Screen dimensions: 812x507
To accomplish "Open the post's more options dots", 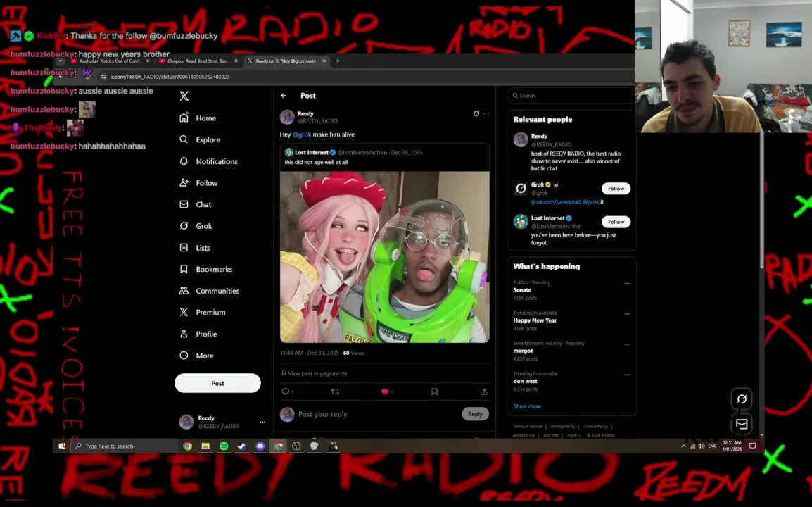I will click(x=486, y=113).
